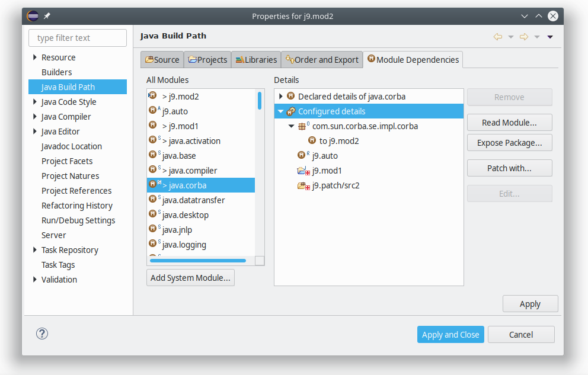Open Project References page
This screenshot has width=588, height=375.
coord(76,191)
